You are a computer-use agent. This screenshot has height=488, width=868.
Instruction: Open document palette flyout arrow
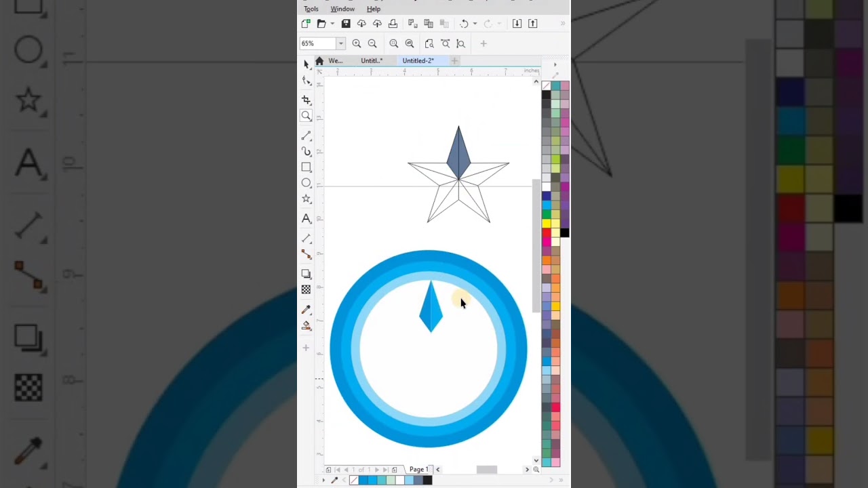click(x=323, y=480)
